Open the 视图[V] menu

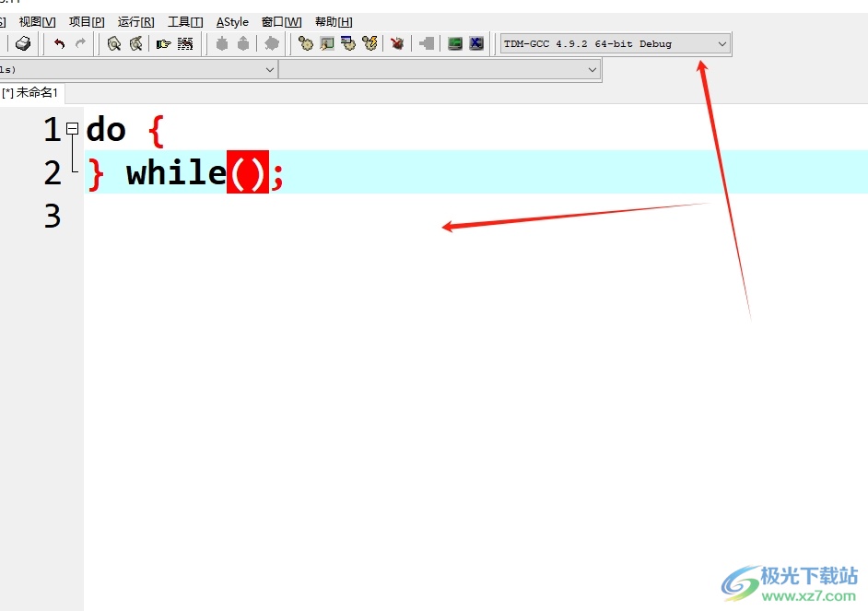pyautogui.click(x=37, y=21)
